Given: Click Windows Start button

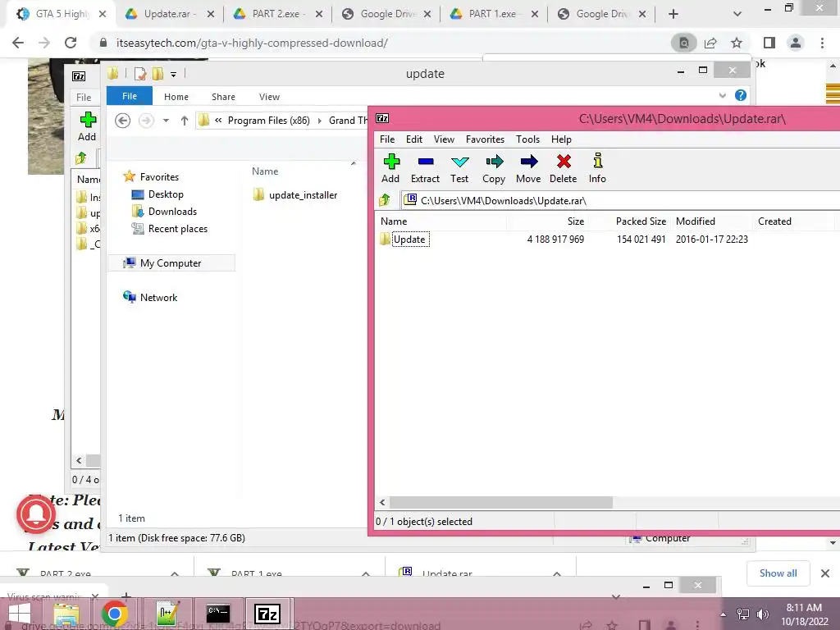Looking at the screenshot, I should click(x=20, y=614).
